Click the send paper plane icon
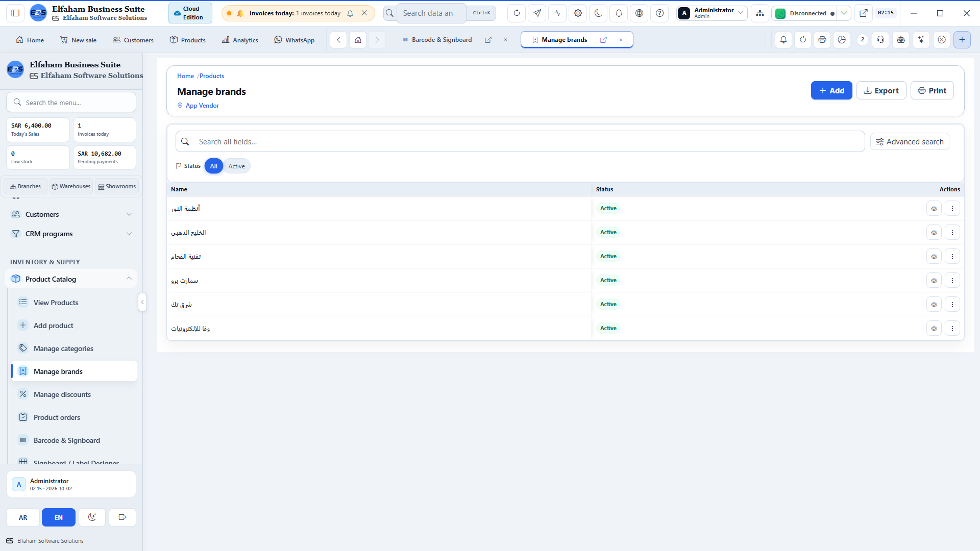The image size is (980, 551). point(537,13)
